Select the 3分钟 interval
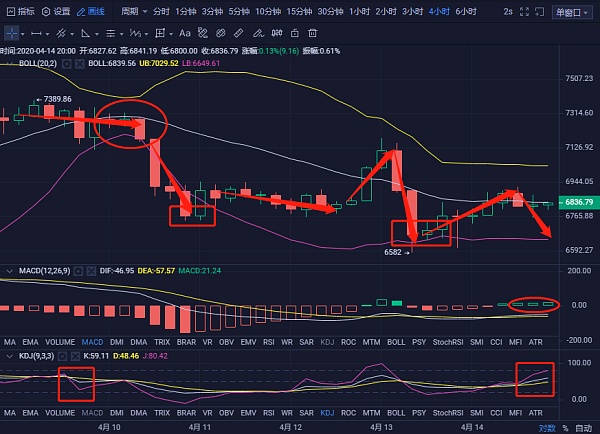 tap(212, 12)
